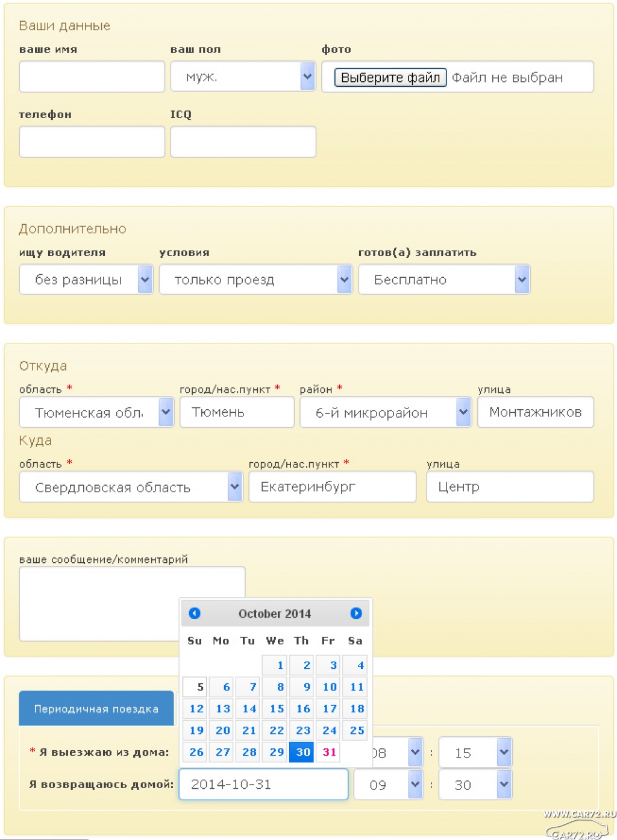Click destination city field Екатеринбург
617x840 pixels.
pos(332,487)
